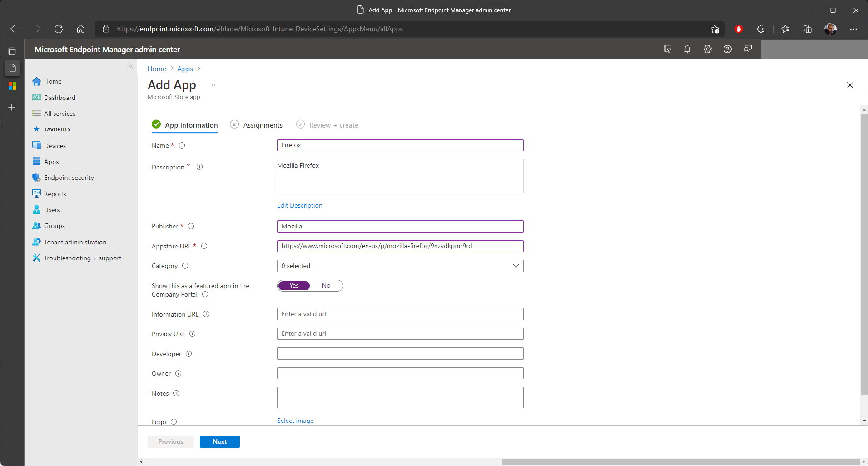Open the feedback icon in header
868x466 pixels.
[x=747, y=49]
